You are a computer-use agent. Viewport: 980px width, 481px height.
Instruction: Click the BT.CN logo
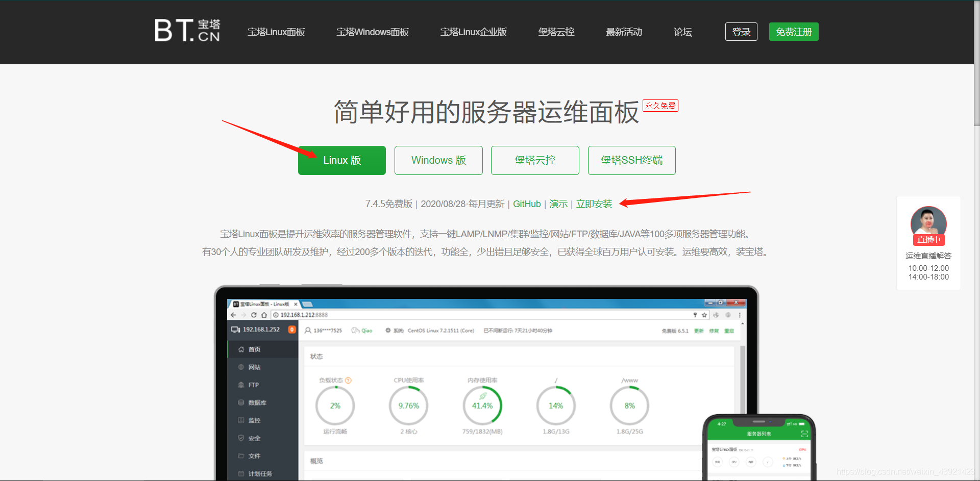coord(187,31)
